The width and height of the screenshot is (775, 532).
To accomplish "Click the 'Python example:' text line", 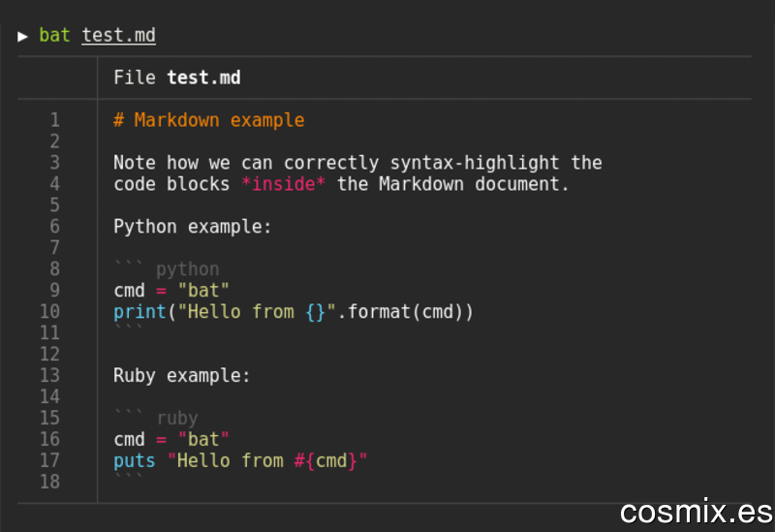I will coord(193,227).
